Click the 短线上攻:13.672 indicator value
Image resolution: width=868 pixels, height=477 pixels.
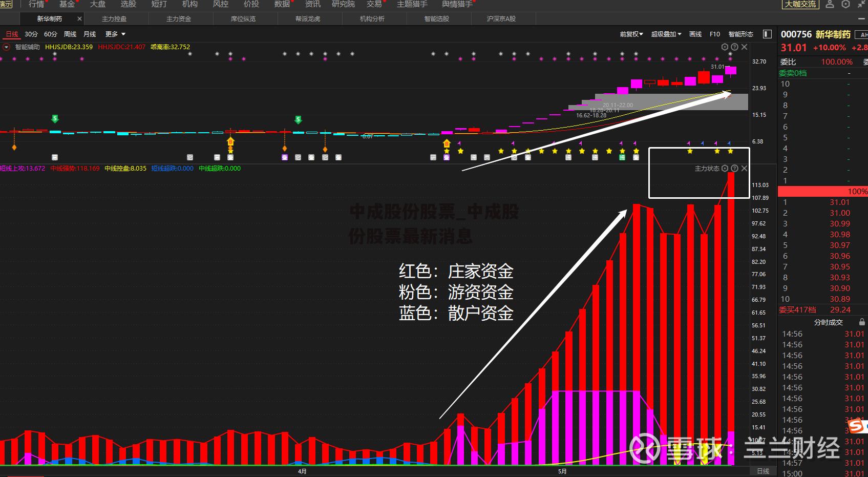[x=23, y=168]
